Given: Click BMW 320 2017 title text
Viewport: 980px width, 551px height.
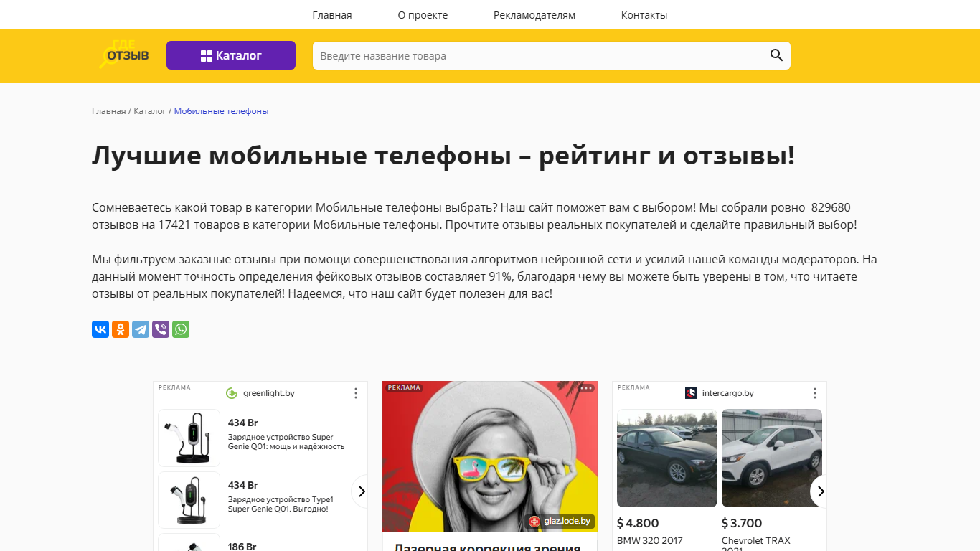Looking at the screenshot, I should pyautogui.click(x=650, y=540).
